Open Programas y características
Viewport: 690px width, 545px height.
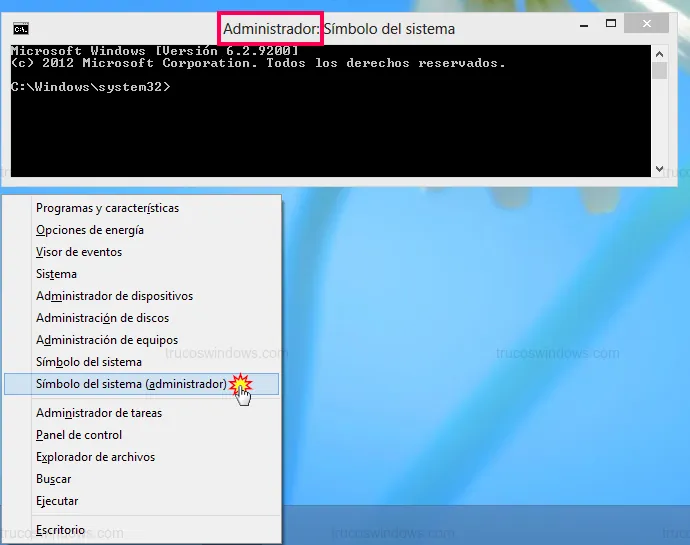tap(107, 208)
